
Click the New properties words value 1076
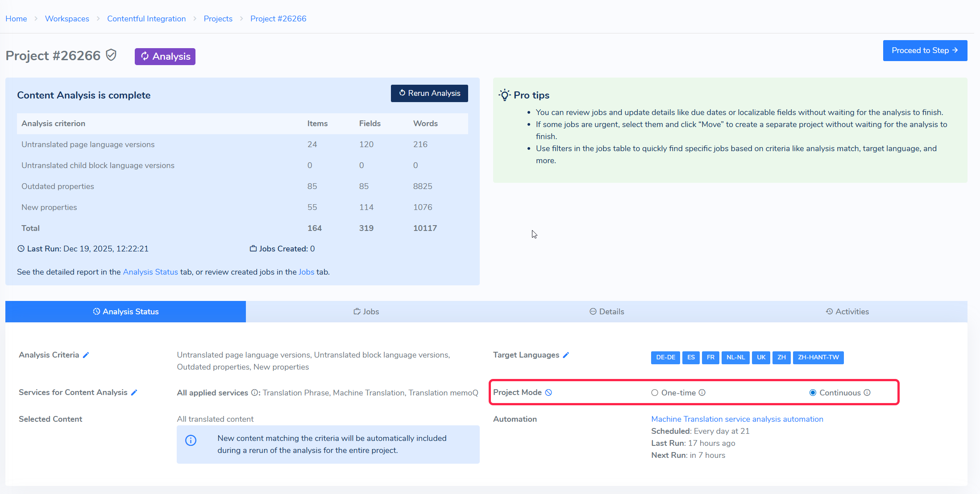point(423,207)
